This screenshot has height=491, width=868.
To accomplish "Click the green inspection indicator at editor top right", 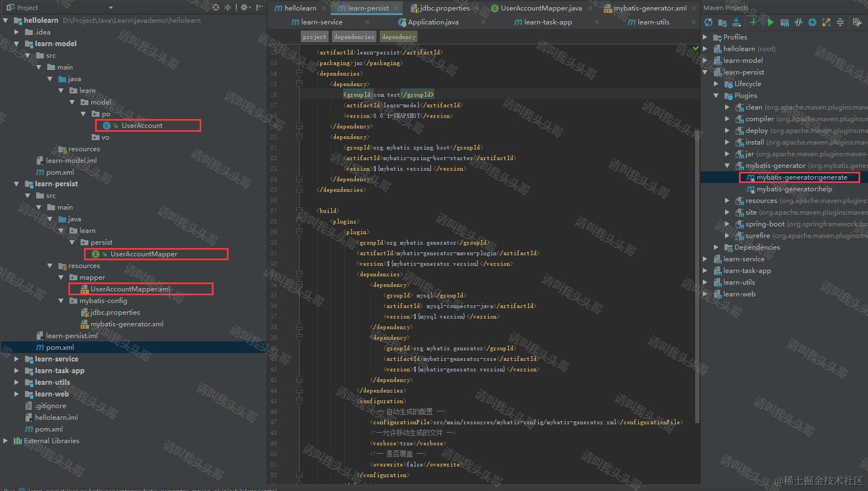I will point(696,48).
